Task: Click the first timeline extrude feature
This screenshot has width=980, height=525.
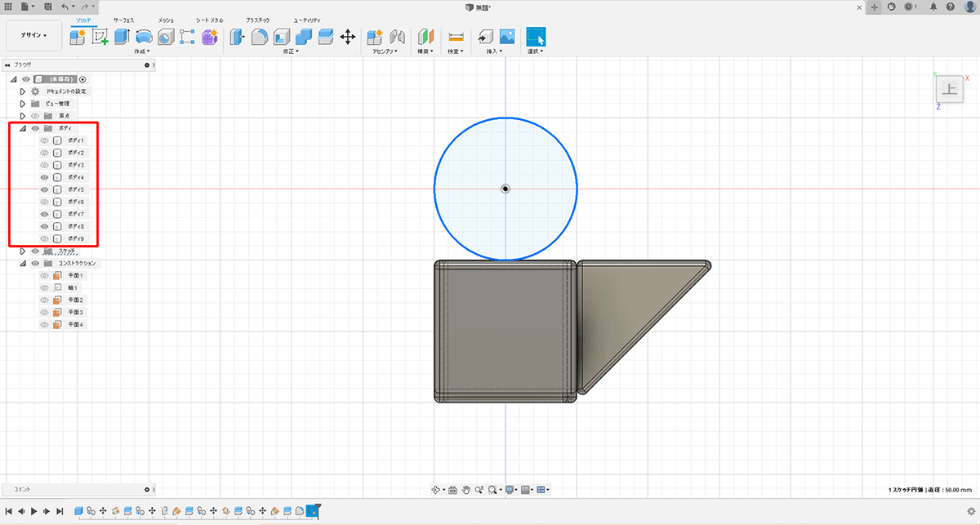Action: (79, 511)
